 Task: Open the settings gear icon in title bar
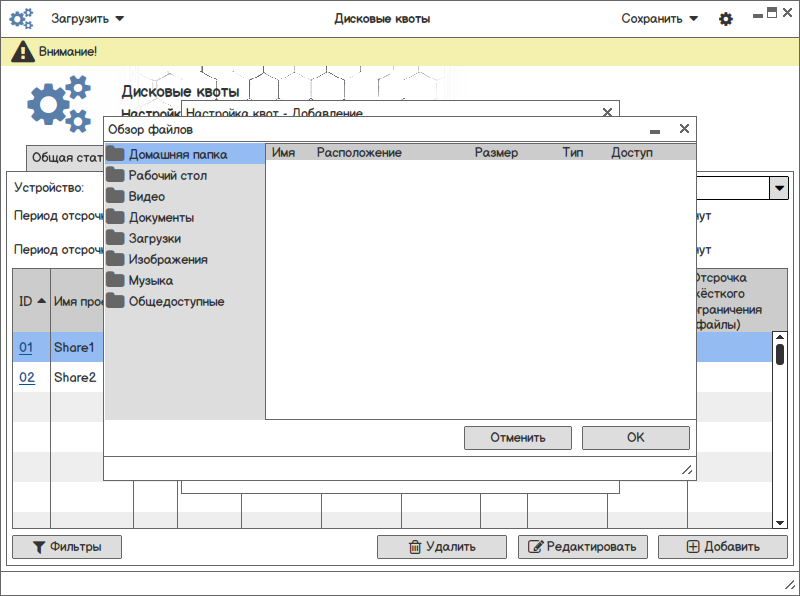tap(726, 19)
